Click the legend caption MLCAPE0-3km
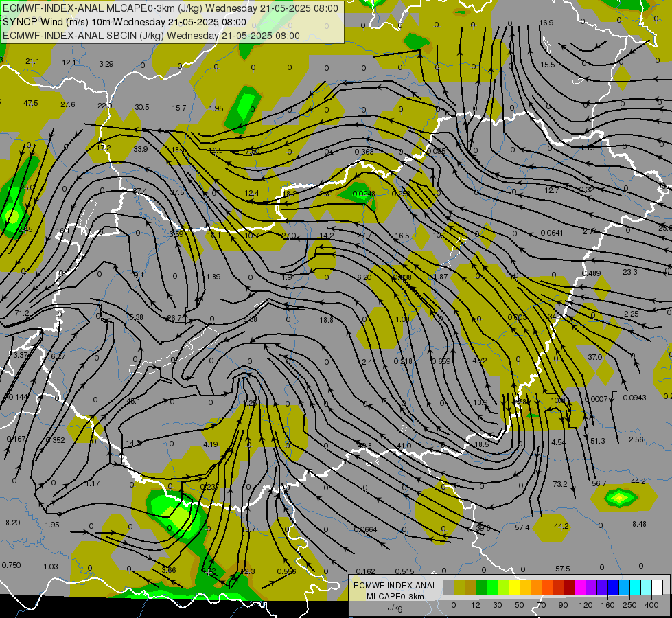Image resolution: width=672 pixels, height=618 pixels. click(x=395, y=597)
